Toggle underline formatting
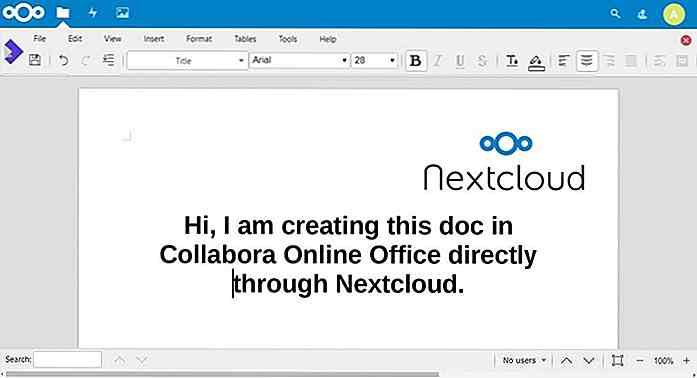The width and height of the screenshot is (697, 378). (x=460, y=61)
